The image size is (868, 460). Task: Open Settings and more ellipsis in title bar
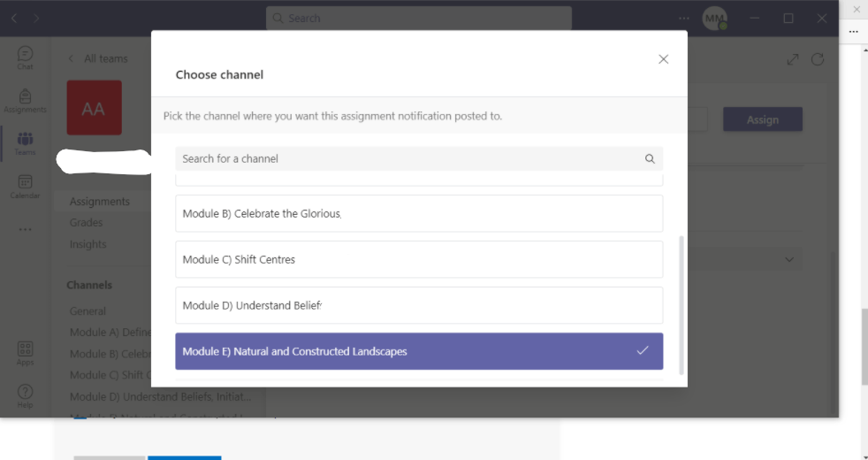pos(684,19)
